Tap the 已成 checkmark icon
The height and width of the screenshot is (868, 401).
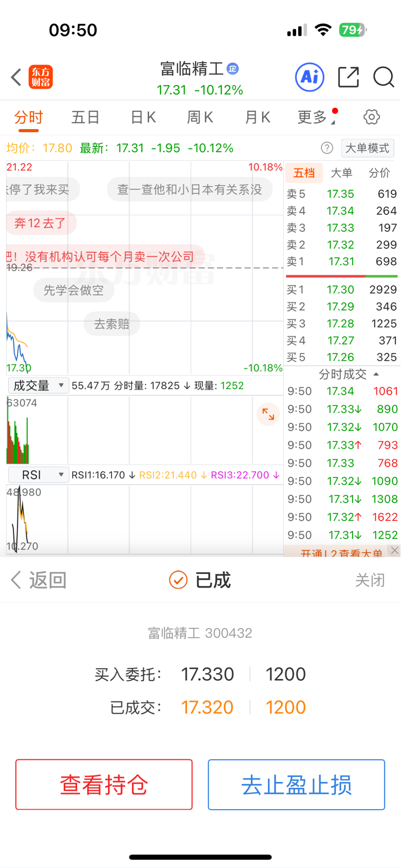tap(178, 580)
